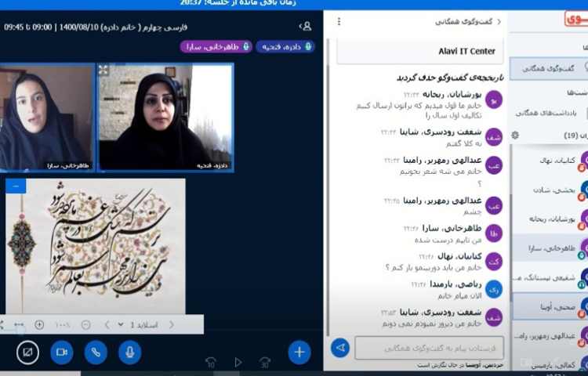Toggle the user list panel icon
The height and width of the screenshot is (376, 588).
[306, 26]
